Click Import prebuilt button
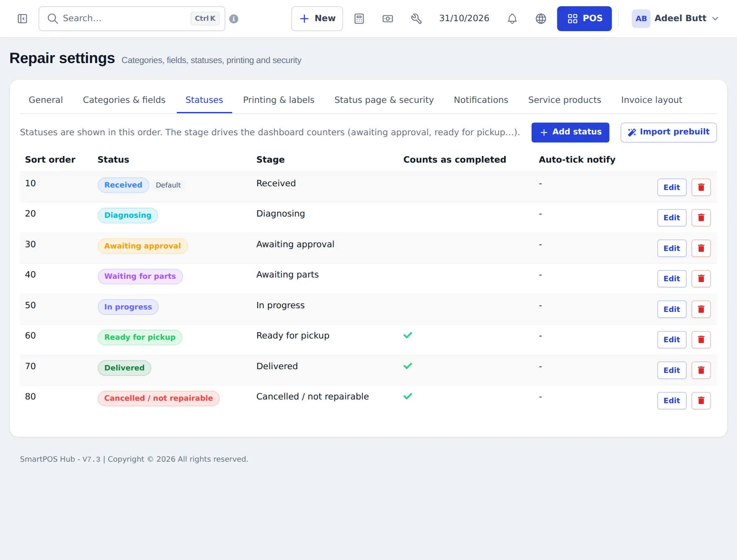 pyautogui.click(x=669, y=132)
